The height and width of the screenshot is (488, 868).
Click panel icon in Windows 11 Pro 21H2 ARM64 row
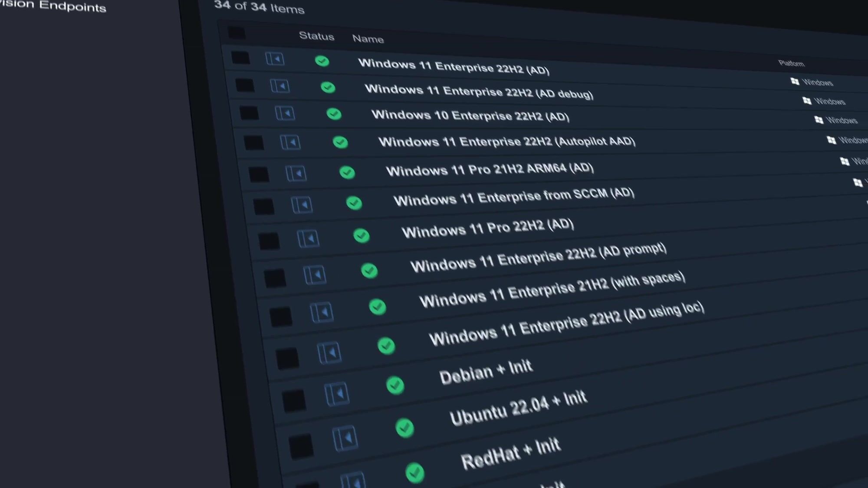tap(296, 174)
